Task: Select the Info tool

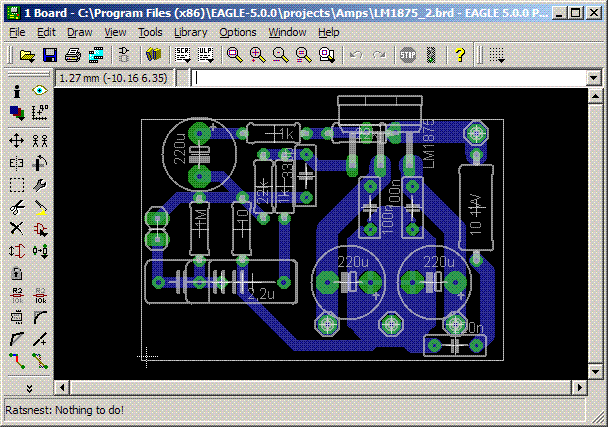Action: [16, 91]
